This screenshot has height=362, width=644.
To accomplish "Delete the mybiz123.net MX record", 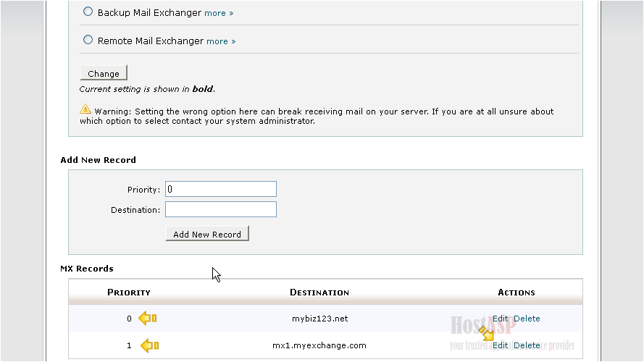I will point(527,319).
